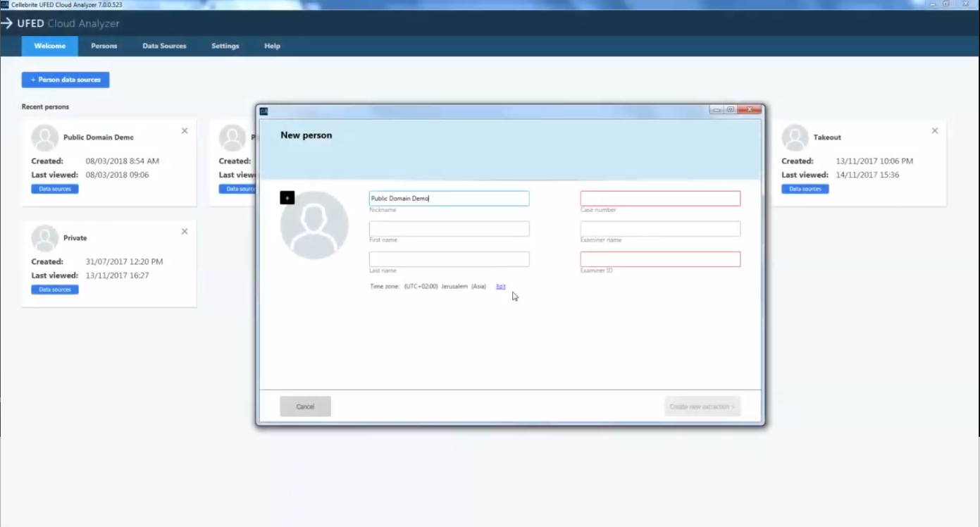980x527 pixels.
Task: Click the app icon in the New person dialog title bar
Action: (x=264, y=111)
